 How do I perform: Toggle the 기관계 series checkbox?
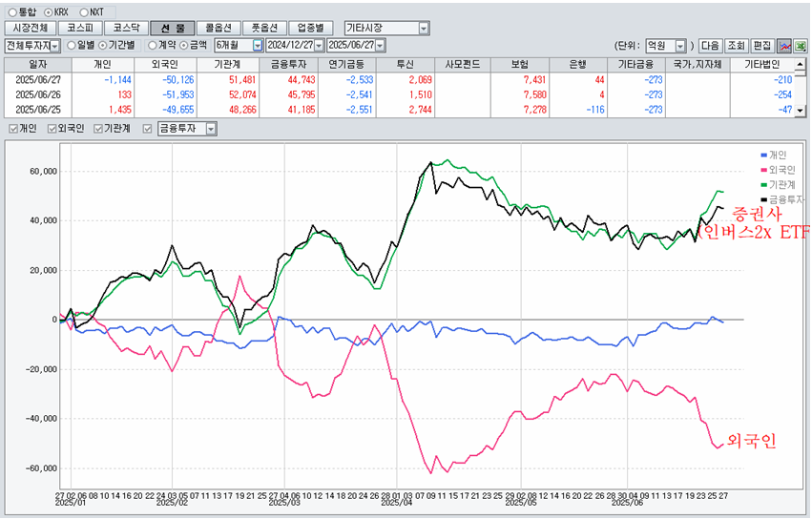(x=99, y=129)
